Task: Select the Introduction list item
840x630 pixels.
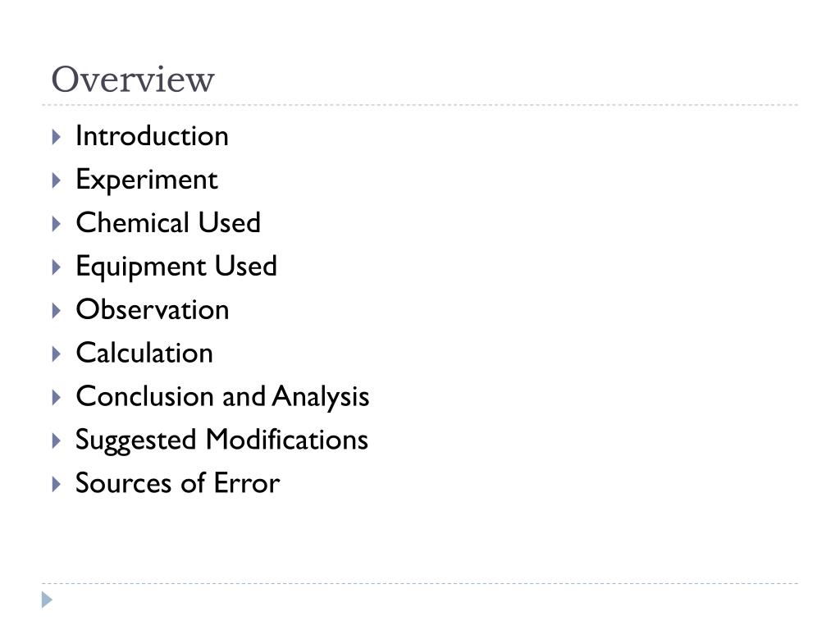Action: (x=152, y=135)
